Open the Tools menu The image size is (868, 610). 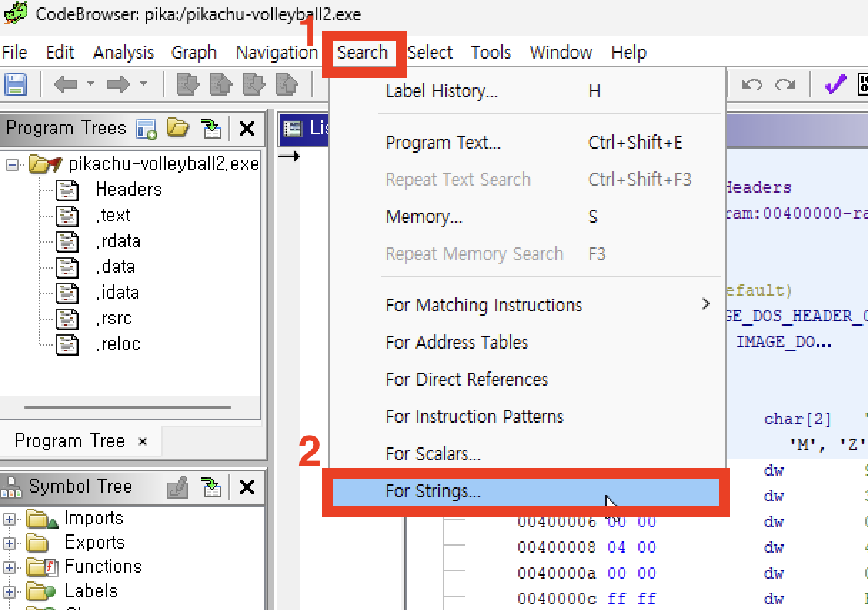tap(490, 52)
